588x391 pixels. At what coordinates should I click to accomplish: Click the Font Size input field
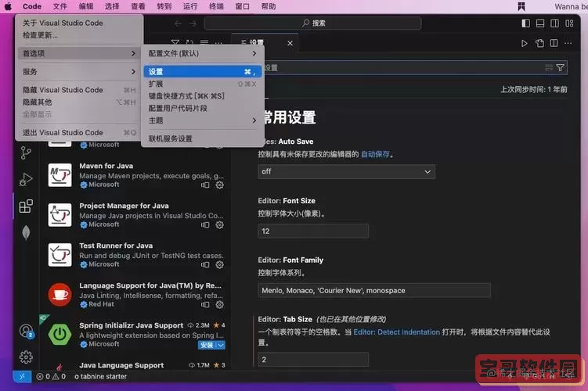[313, 231]
